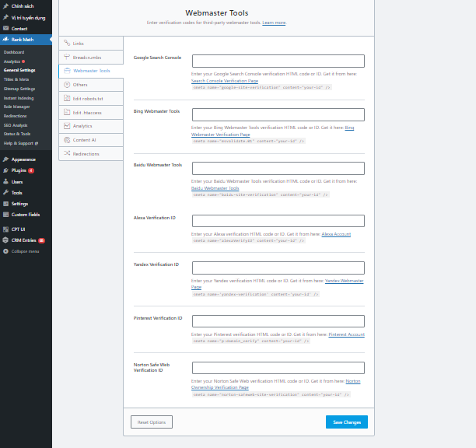Click the Chính sách pin icon
This screenshot has height=448, width=476.
(5, 6)
